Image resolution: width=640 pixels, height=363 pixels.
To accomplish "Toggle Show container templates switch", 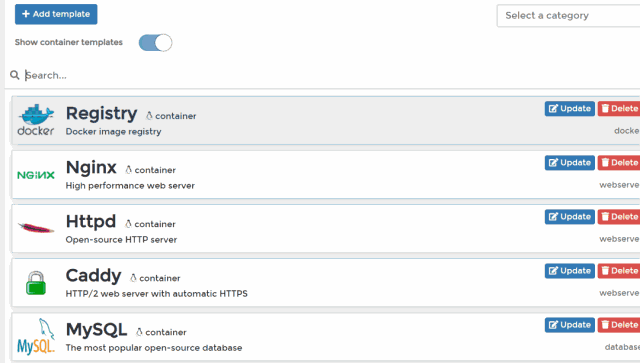I will pos(155,42).
